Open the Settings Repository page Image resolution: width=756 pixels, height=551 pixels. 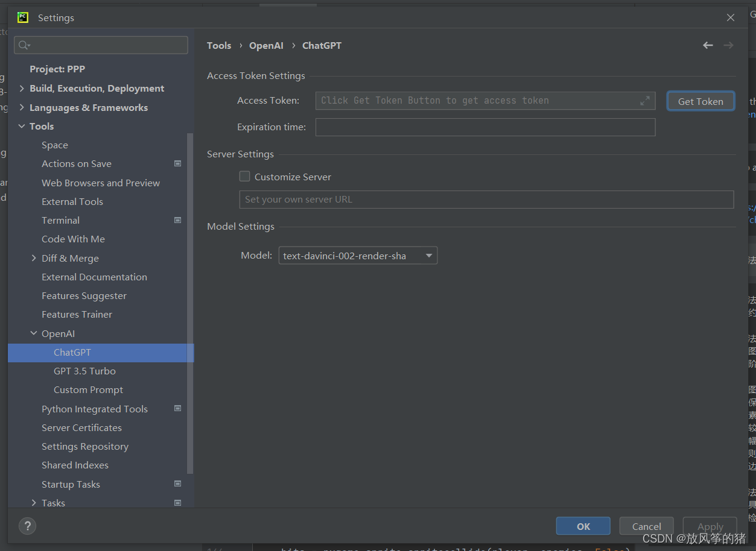85,446
